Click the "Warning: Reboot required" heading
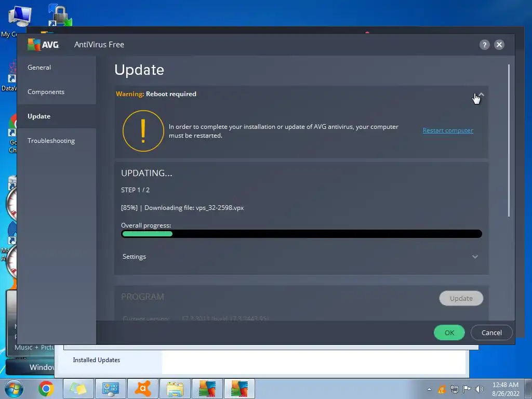 pyautogui.click(x=156, y=94)
